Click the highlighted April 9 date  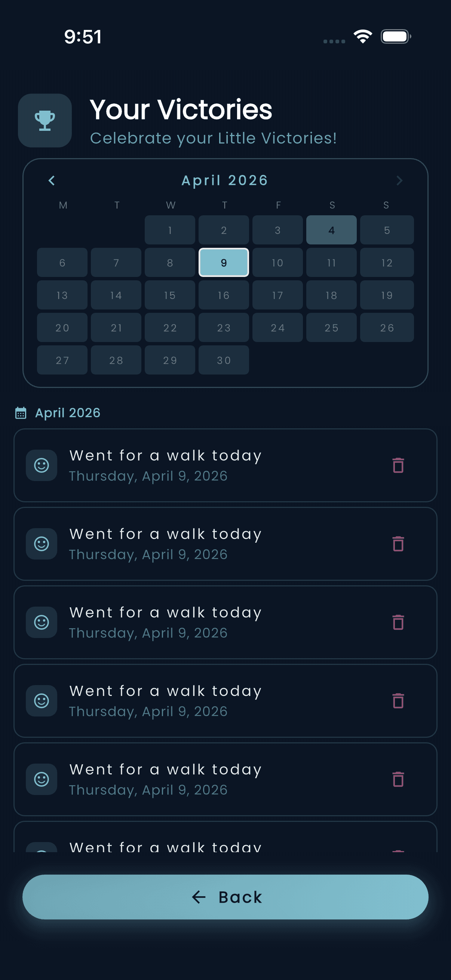click(x=224, y=262)
